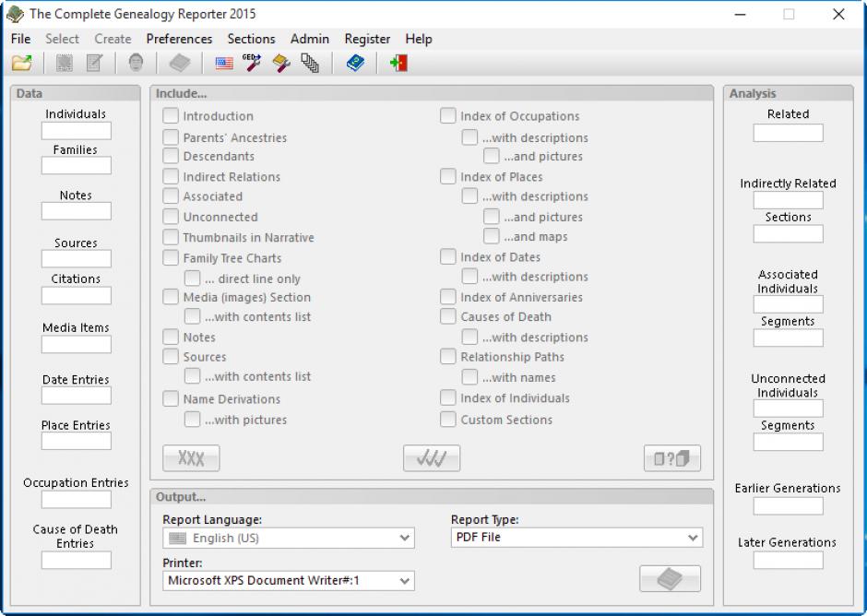
Task: Open the GED tools toolbar icon
Action: [x=252, y=63]
